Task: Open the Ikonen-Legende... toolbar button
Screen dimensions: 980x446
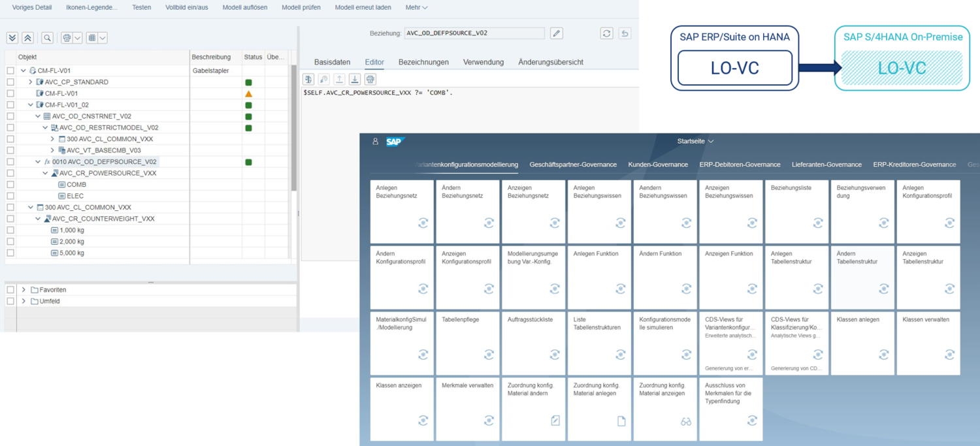Action: [x=92, y=8]
